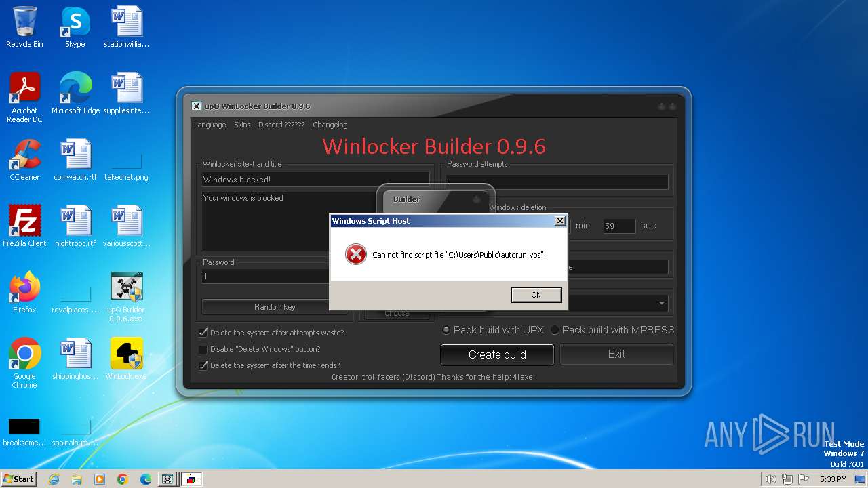Open royalplaces file icon on desktop
The width and height of the screenshot is (868, 488).
(75, 299)
